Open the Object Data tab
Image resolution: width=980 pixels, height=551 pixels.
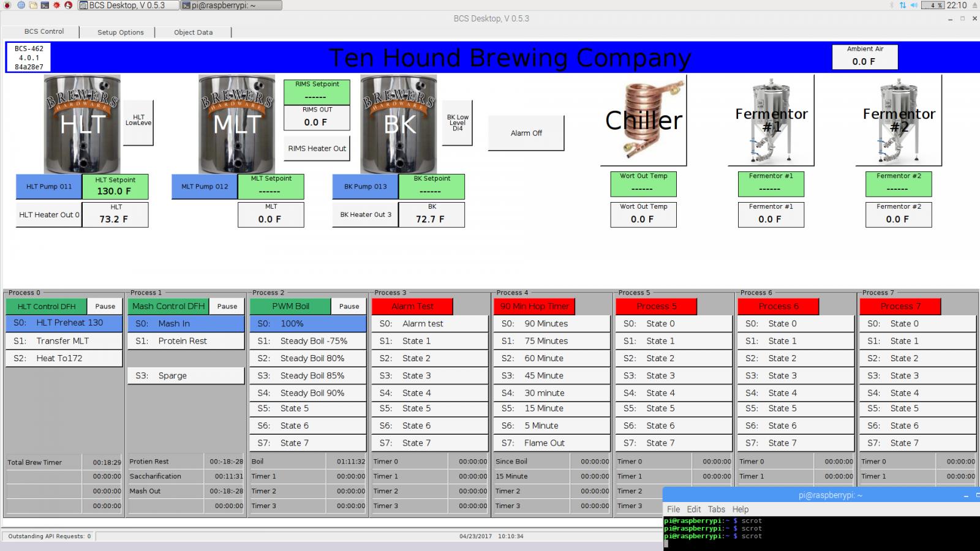193,32
